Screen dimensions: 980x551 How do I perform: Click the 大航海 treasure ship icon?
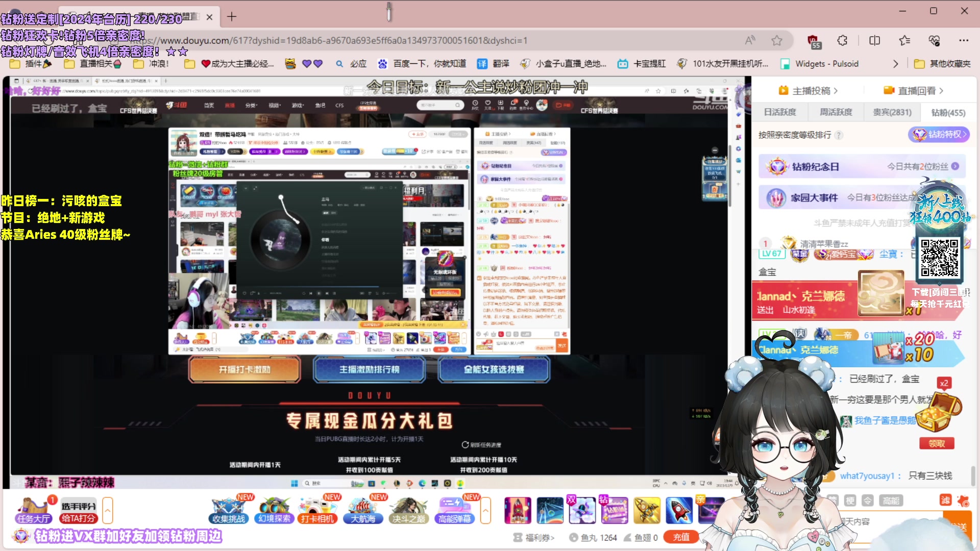363,509
